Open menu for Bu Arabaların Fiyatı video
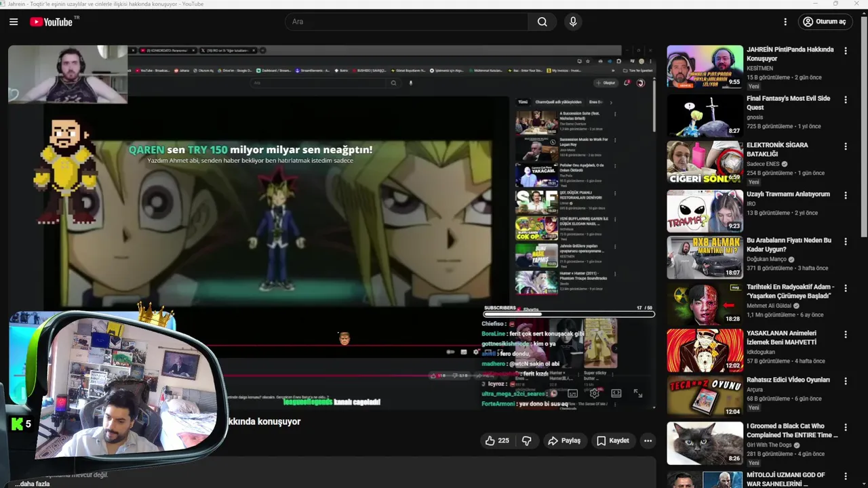Screen dimensions: 868x488 [846, 241]
